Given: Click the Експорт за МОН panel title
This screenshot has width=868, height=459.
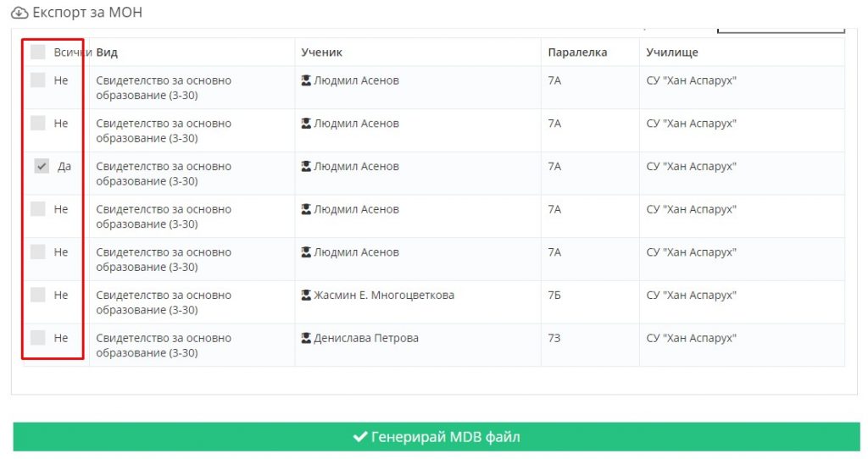Looking at the screenshot, I should click(x=87, y=13).
